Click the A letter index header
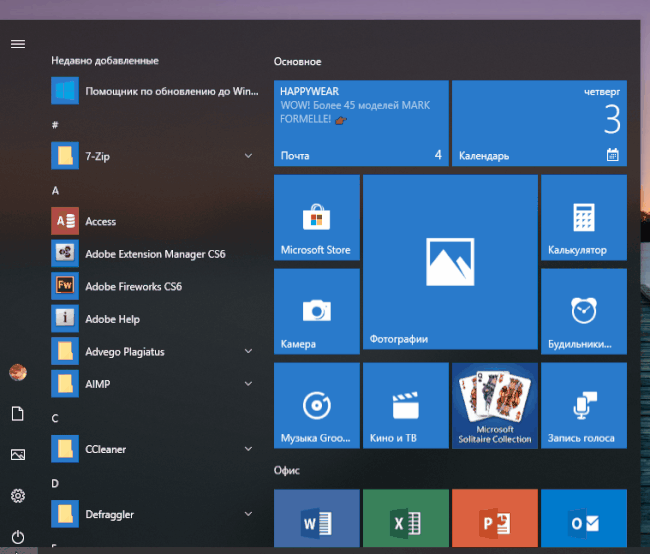Viewport: 650px width, 554px height. [55, 190]
